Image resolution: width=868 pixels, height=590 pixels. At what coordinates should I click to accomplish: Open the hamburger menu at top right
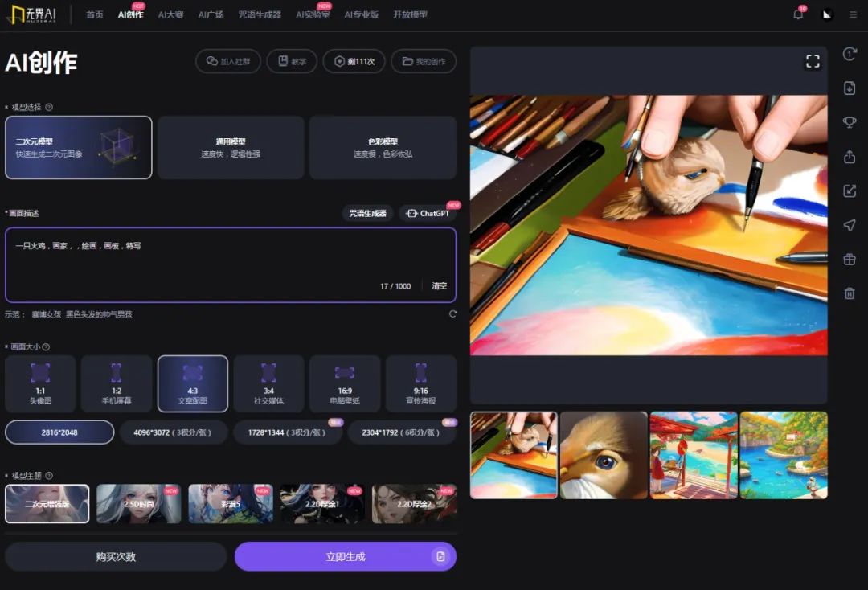(853, 14)
